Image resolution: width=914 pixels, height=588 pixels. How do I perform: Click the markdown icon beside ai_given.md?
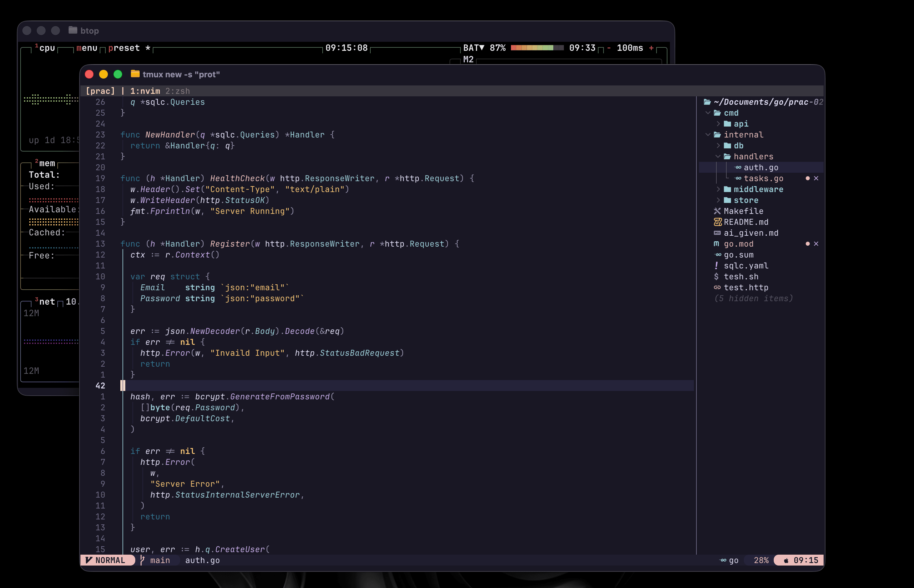[x=718, y=233]
